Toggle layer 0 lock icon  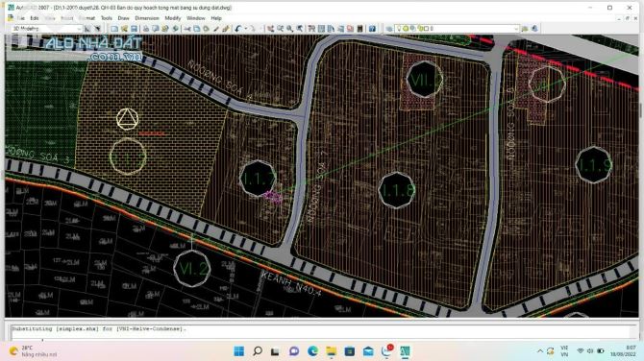click(x=421, y=28)
